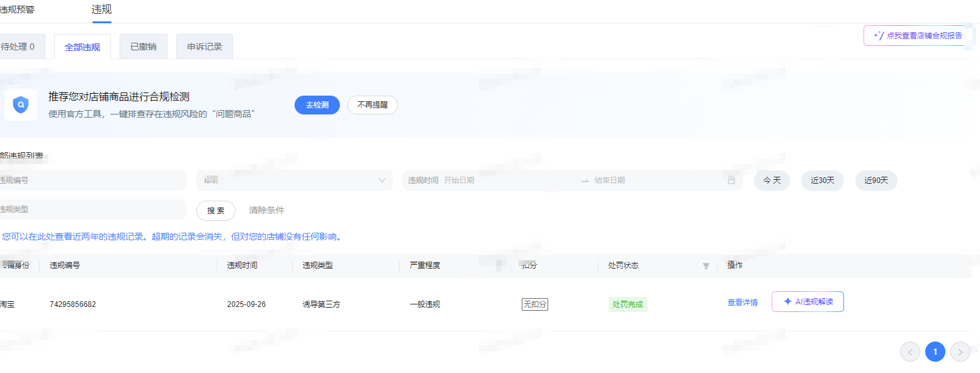Open 点我查看店铺合规报告 report button
This screenshot has height=373, width=980.
(918, 36)
